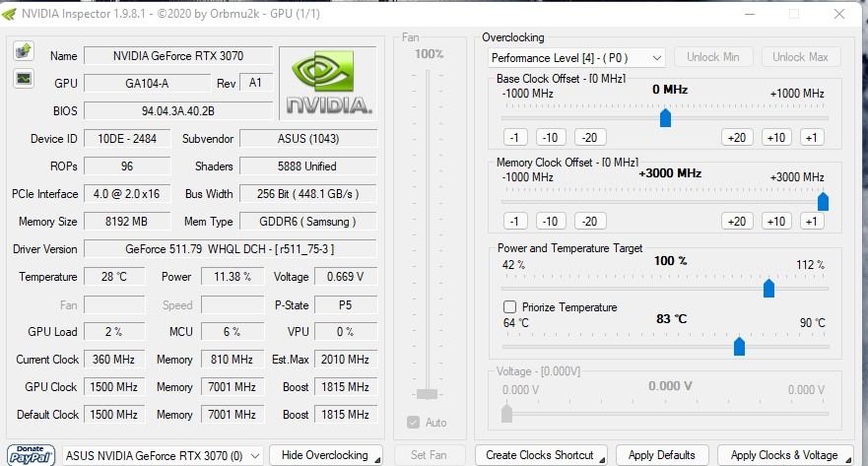Toggle the Priorize Temperature checkbox
Screen dimensions: 868x466
click(509, 307)
